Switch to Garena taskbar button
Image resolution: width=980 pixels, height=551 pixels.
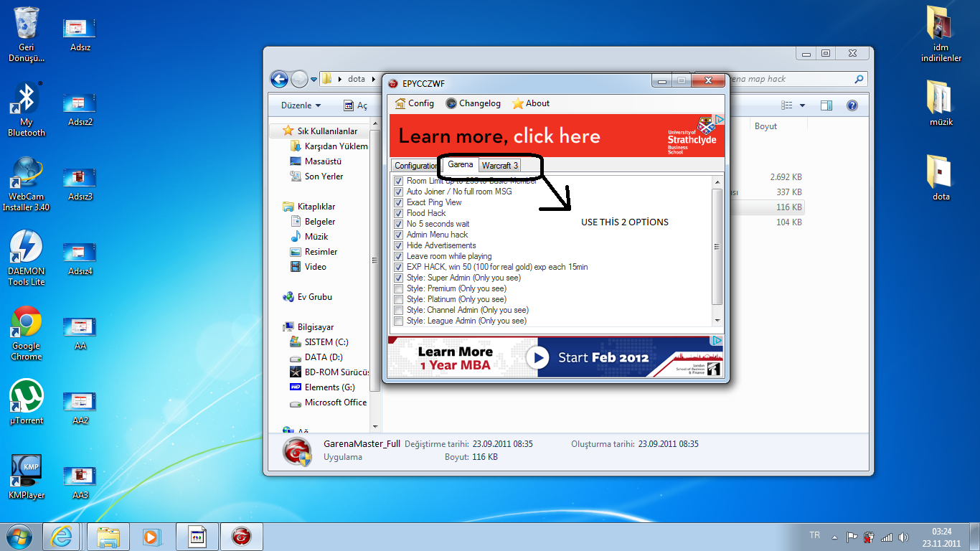pyautogui.click(x=242, y=536)
